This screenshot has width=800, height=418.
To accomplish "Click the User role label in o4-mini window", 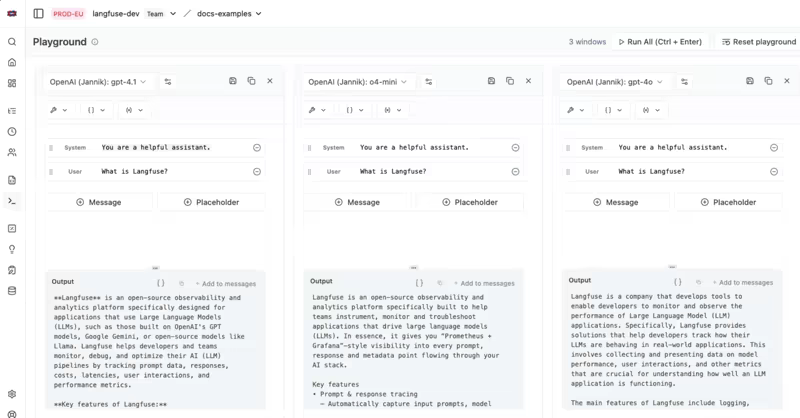I will pyautogui.click(x=334, y=171).
